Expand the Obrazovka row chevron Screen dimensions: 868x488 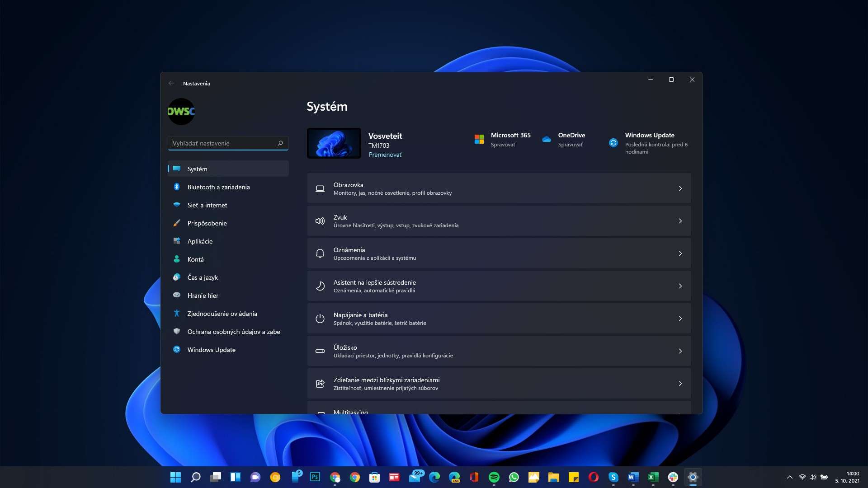coord(680,188)
